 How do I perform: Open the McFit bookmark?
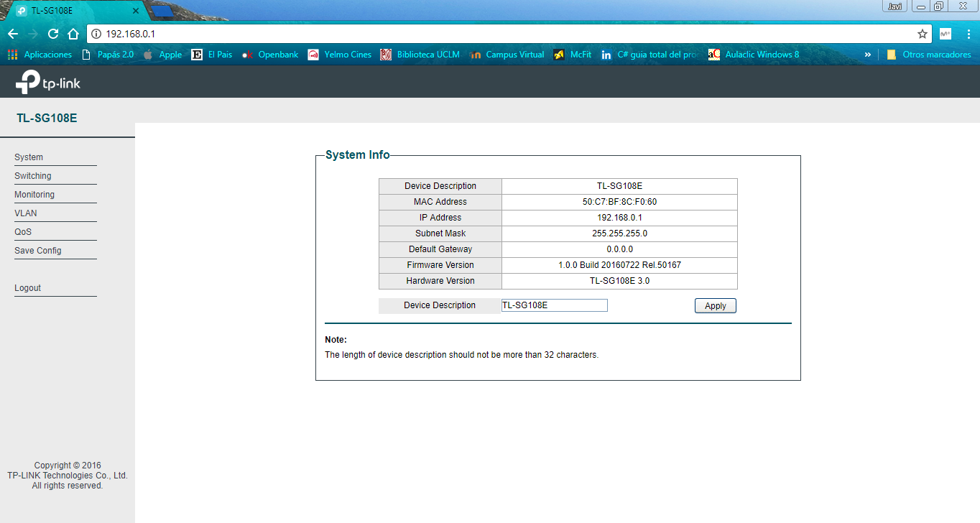point(573,55)
